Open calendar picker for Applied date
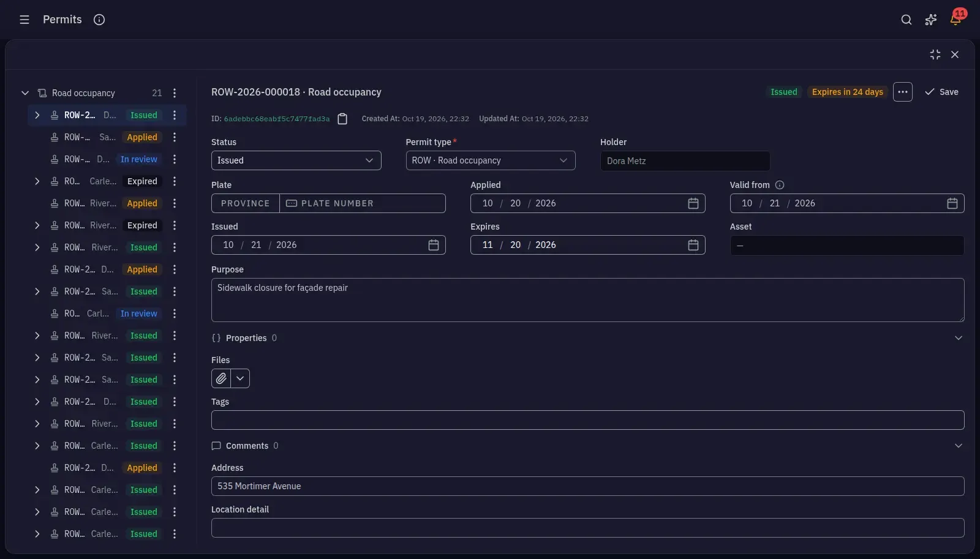This screenshot has width=980, height=559. 693,203
